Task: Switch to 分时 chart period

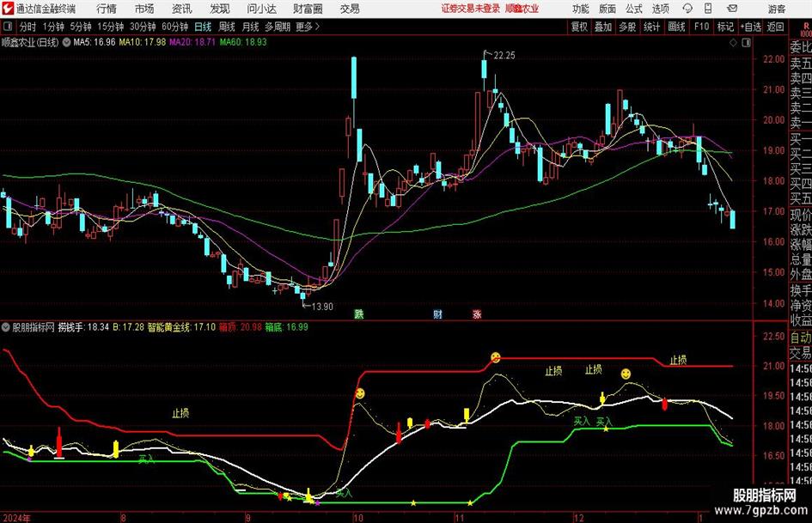Action: click(28, 27)
